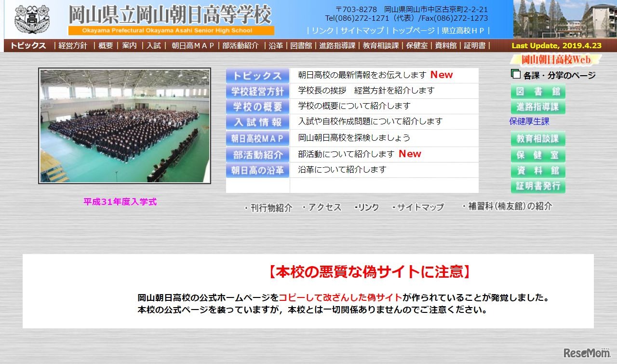This screenshot has height=364, width=617.
Task: Open the 教育相談課 sidebar page
Action: click(538, 139)
